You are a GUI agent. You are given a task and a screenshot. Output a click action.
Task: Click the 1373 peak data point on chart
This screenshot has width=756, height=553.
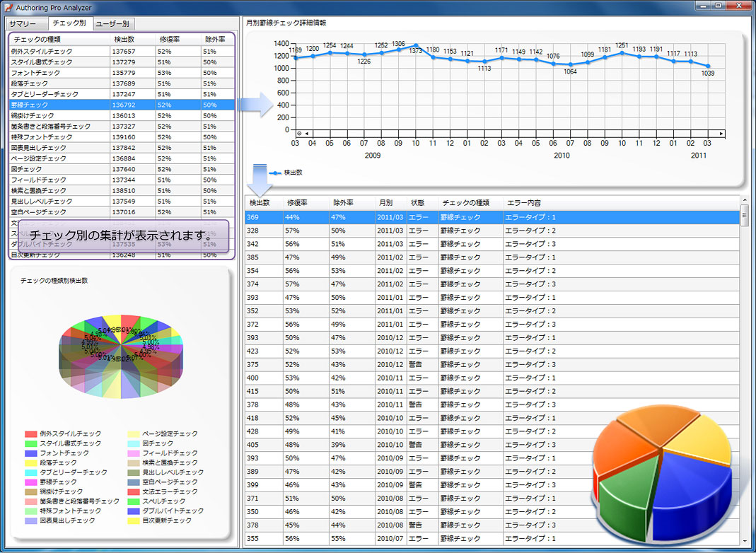tap(415, 45)
